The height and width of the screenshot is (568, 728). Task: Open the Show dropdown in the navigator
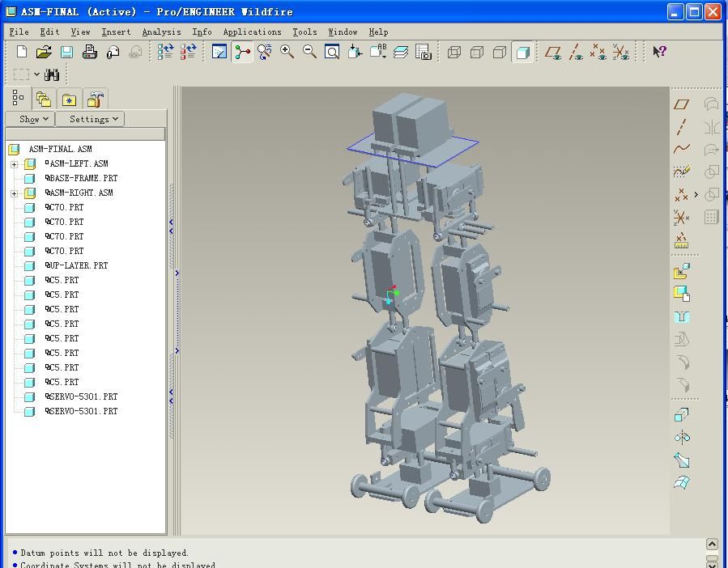pos(30,119)
